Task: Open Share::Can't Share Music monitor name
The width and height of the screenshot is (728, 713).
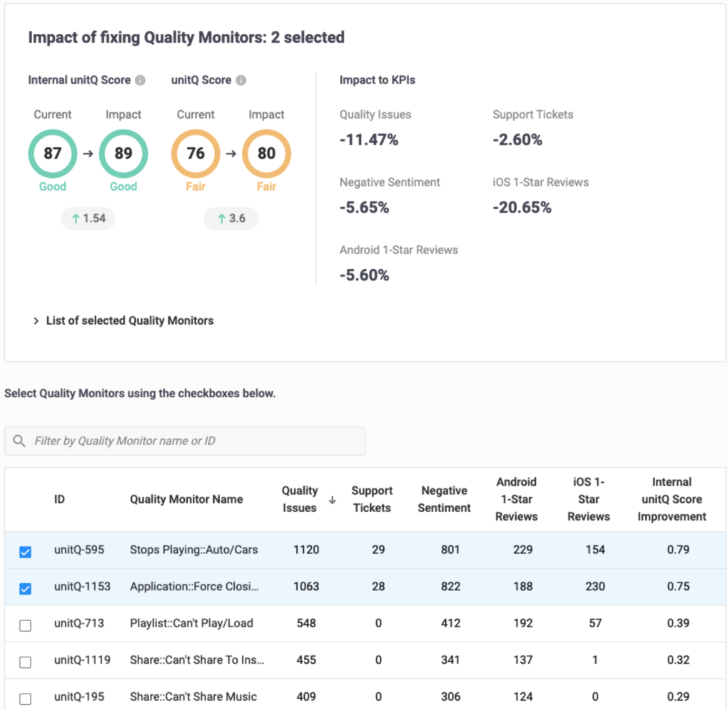Action: click(x=193, y=696)
